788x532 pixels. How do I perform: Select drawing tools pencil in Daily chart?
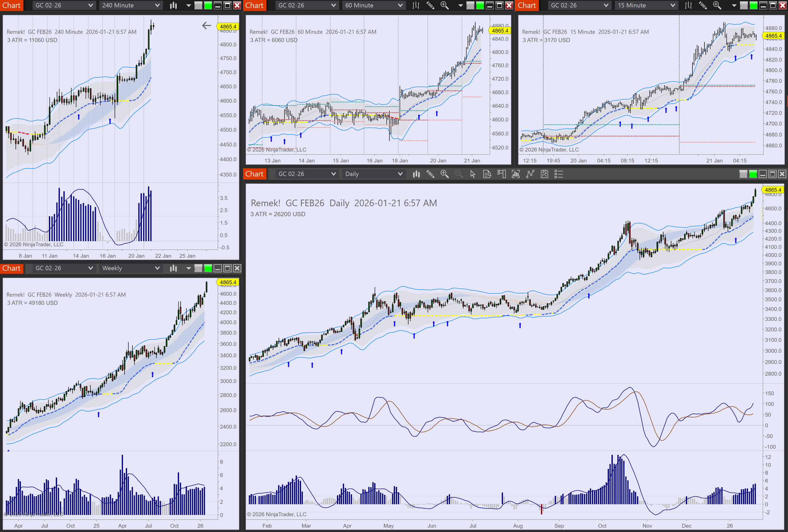tap(430, 174)
